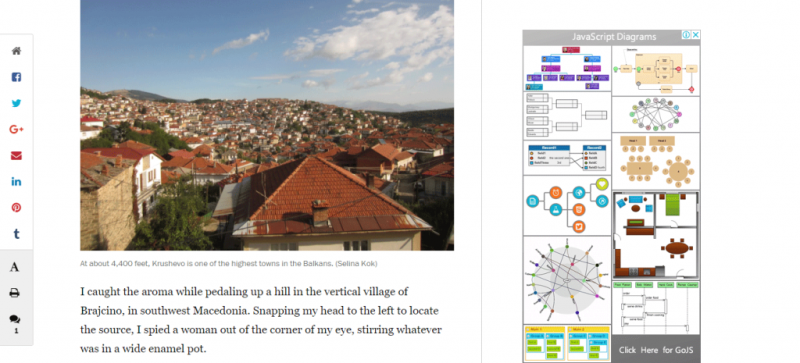Click the seating chart diagram thumbnail

(656, 161)
